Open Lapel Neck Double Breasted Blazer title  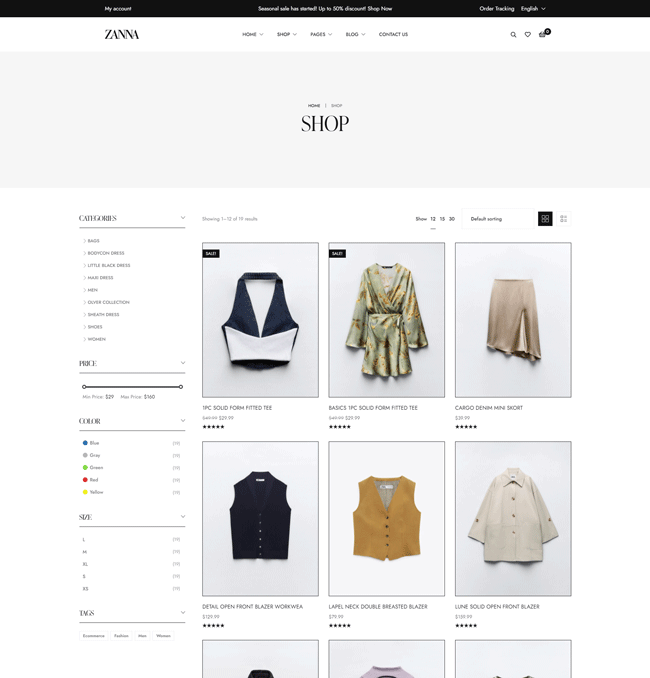pyautogui.click(x=378, y=607)
